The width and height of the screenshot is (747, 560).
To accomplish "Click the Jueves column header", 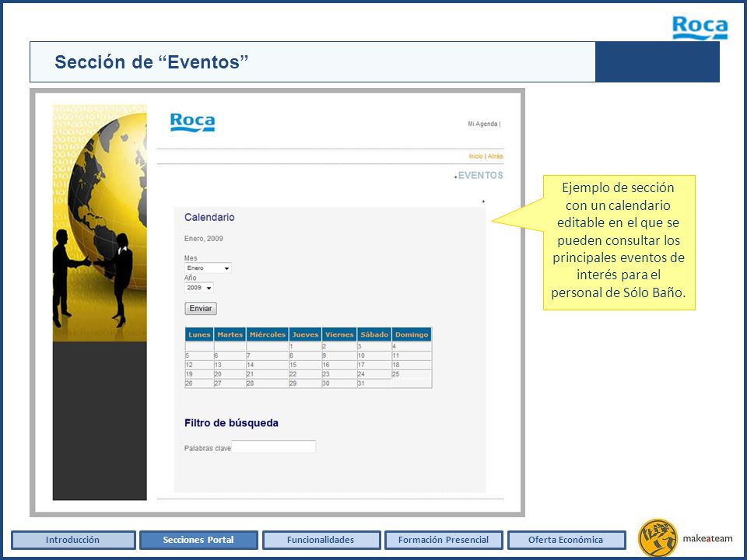I will click(305, 334).
